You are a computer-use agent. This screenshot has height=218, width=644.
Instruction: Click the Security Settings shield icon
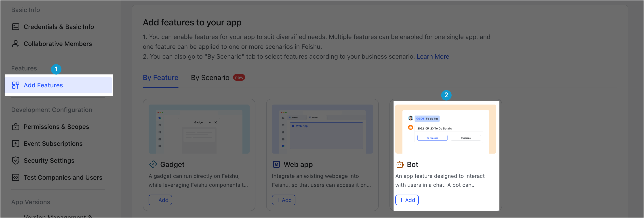click(x=15, y=160)
